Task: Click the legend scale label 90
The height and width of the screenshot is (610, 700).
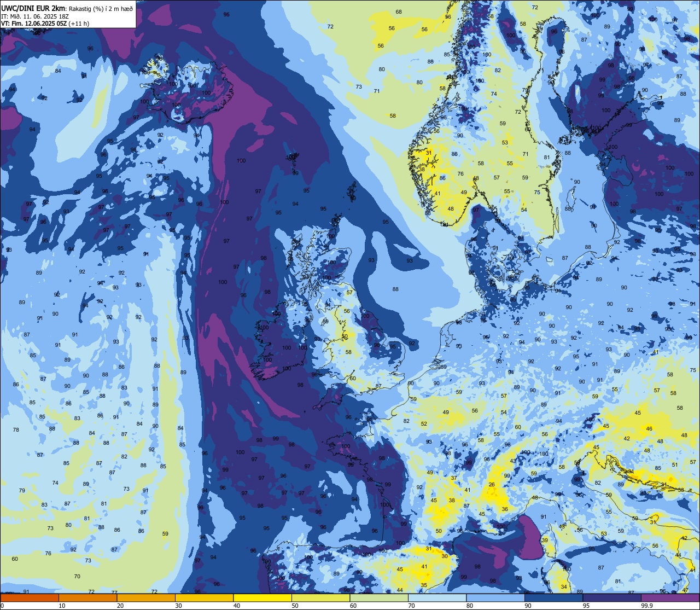Action: pyautogui.click(x=528, y=606)
